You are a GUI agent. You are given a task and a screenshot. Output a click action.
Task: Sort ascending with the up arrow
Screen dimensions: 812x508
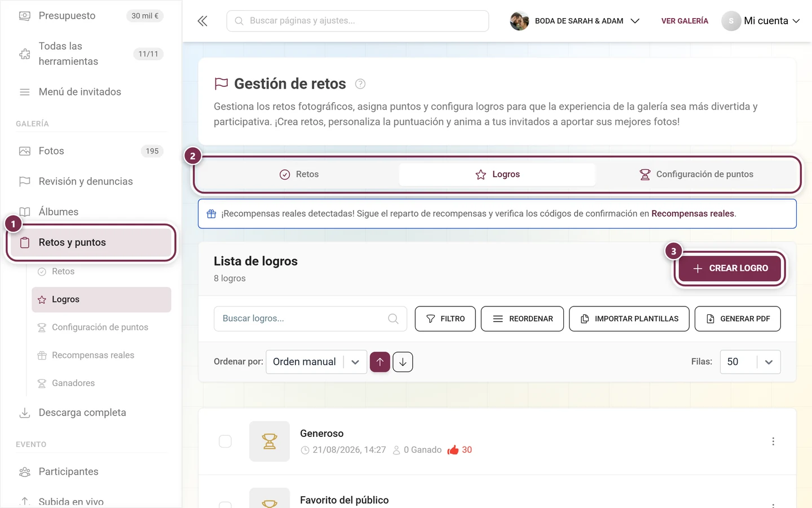[x=380, y=362]
